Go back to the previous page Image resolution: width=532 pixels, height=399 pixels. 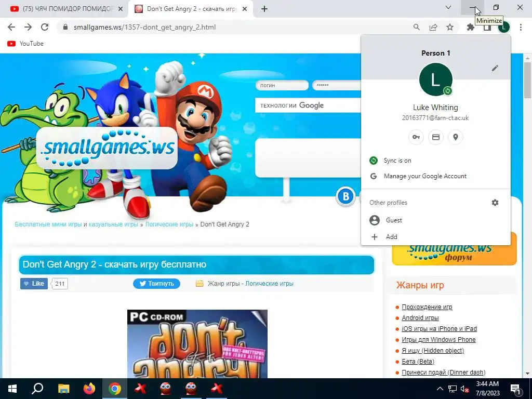11,27
